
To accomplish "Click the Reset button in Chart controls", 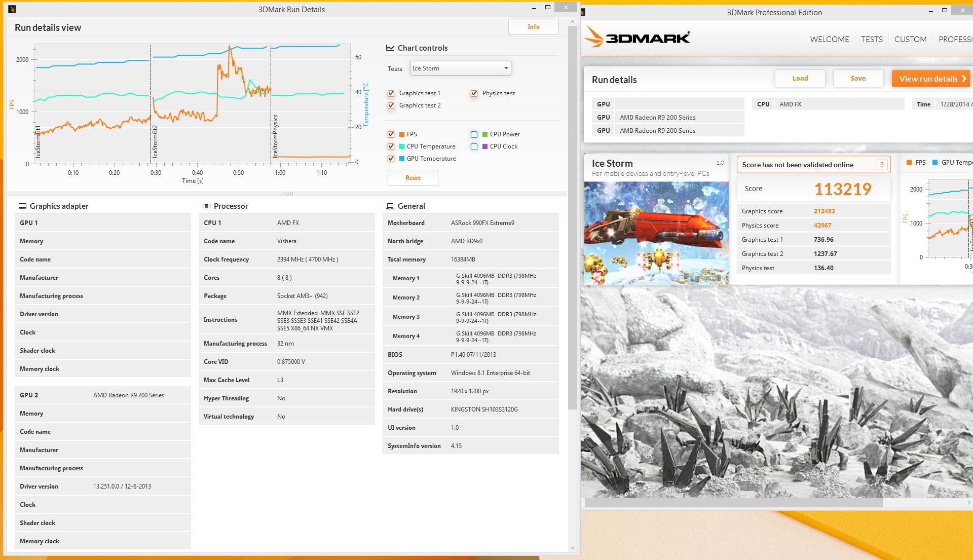I will 413,178.
